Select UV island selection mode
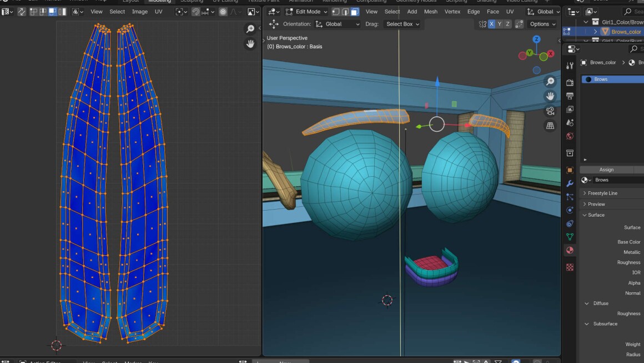The width and height of the screenshot is (644, 363). (62, 12)
